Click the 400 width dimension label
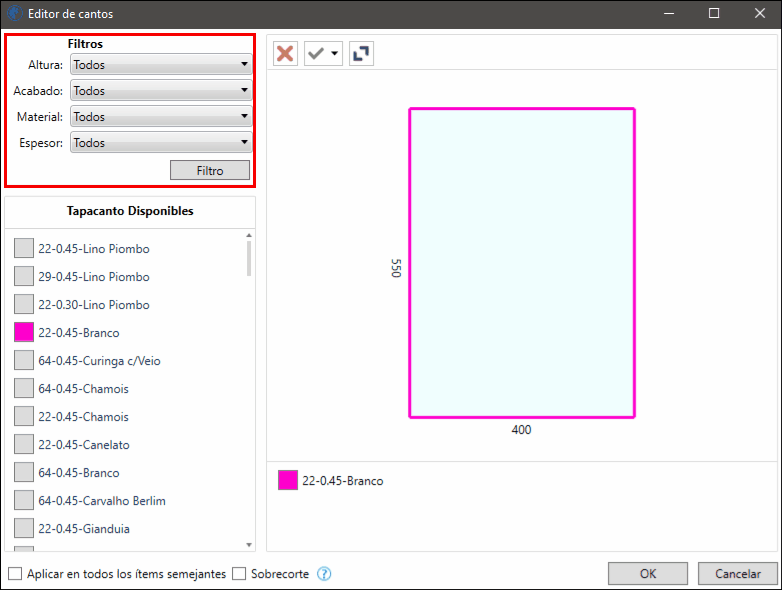 pyautogui.click(x=521, y=429)
